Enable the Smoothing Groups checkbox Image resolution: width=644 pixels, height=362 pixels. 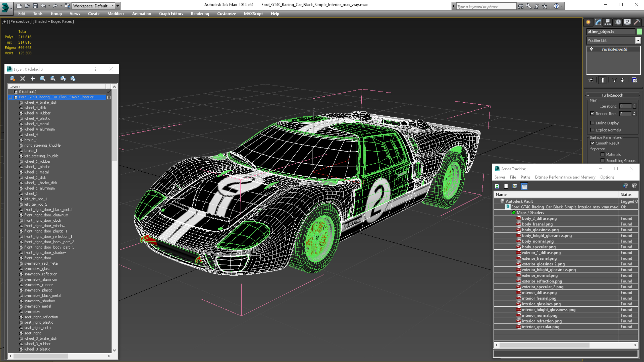603,161
